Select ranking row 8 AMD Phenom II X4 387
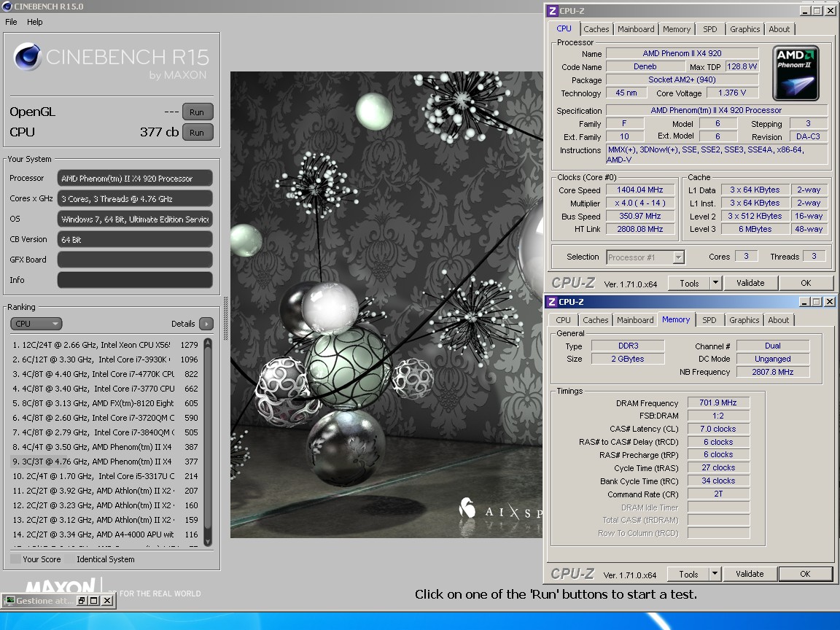The width and height of the screenshot is (840, 630). [x=106, y=447]
